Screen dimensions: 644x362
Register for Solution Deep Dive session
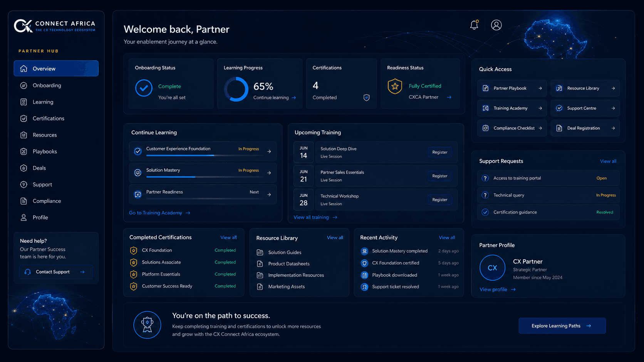(x=440, y=152)
